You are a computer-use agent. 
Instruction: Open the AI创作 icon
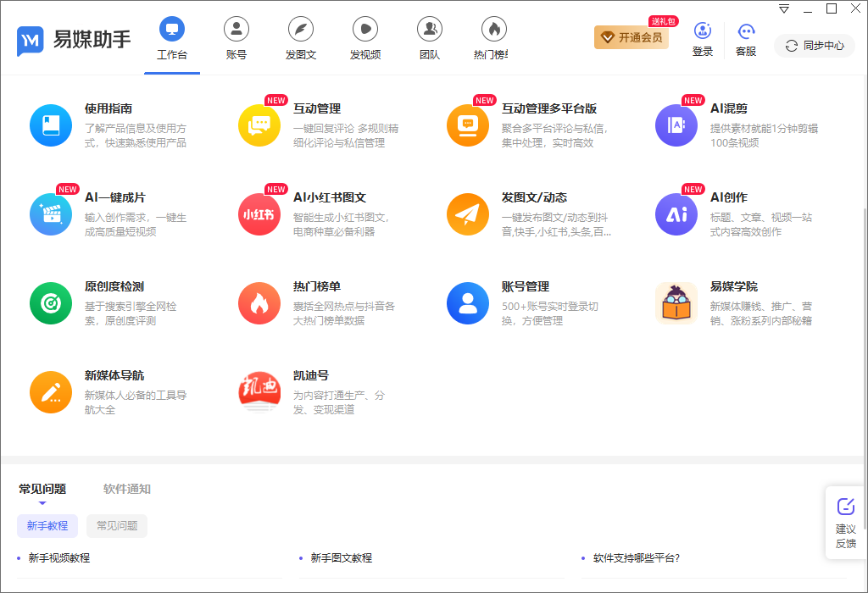[x=676, y=214]
